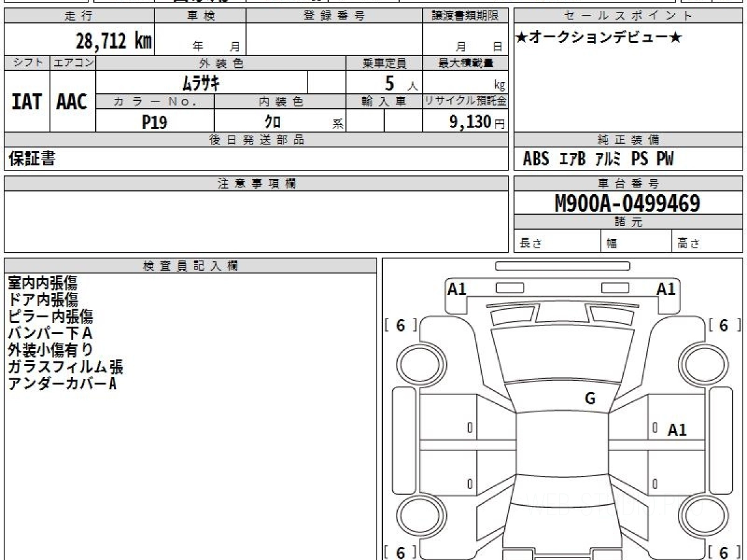Image resolution: width=747 pixels, height=560 pixels.
Task: Click the G mark on the windshield
Action: (590, 399)
